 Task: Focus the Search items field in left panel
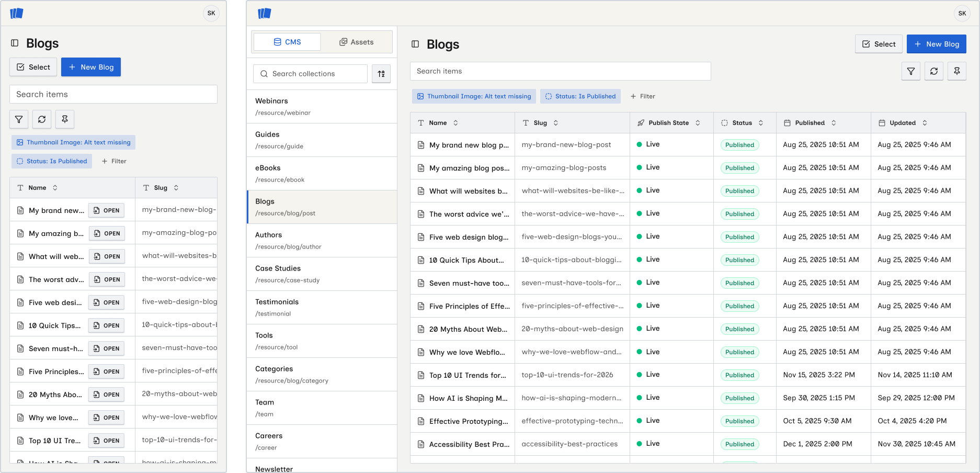pos(113,94)
